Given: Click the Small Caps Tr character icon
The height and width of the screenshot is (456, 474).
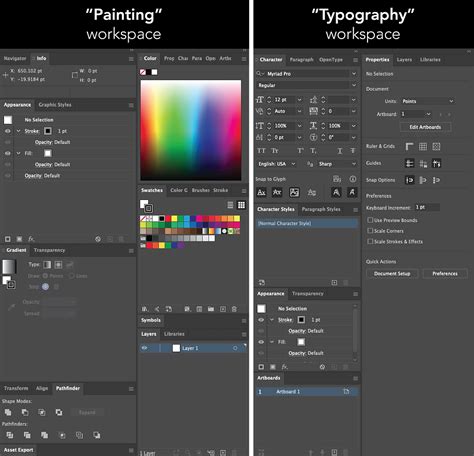Looking at the screenshot, I should click(x=275, y=151).
